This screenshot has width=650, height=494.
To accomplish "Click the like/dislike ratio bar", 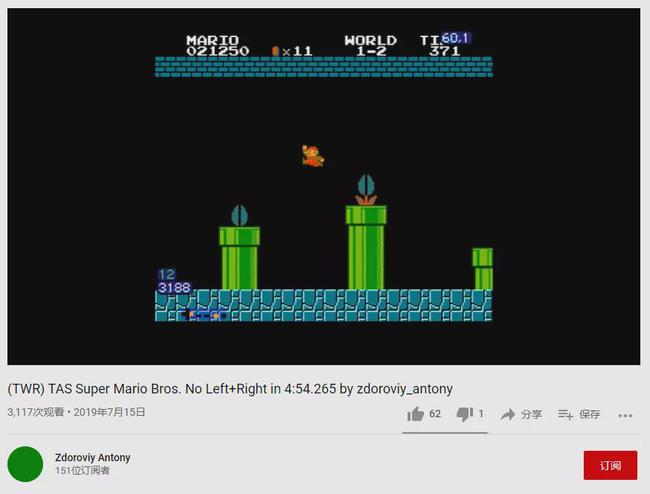I will pos(445,433).
